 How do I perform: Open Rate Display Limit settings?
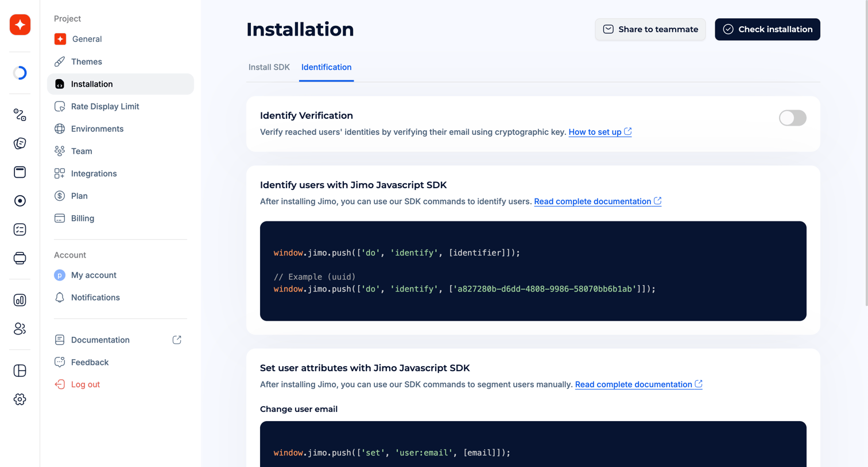pos(121,106)
